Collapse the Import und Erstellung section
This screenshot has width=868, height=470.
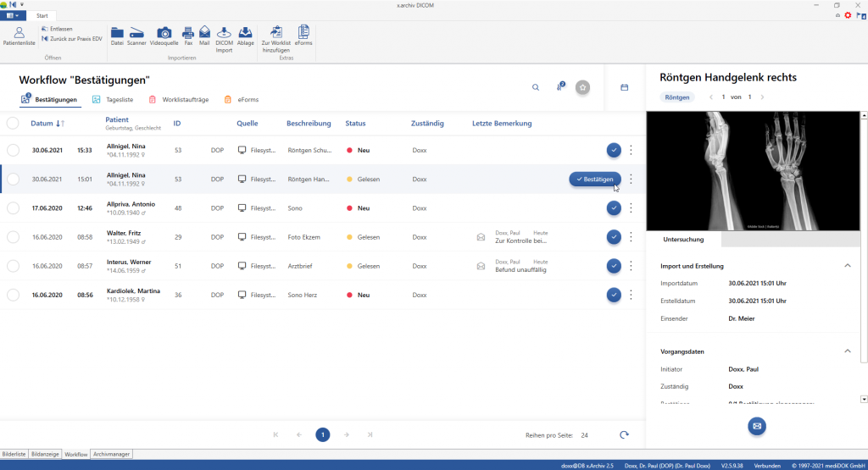[847, 266]
